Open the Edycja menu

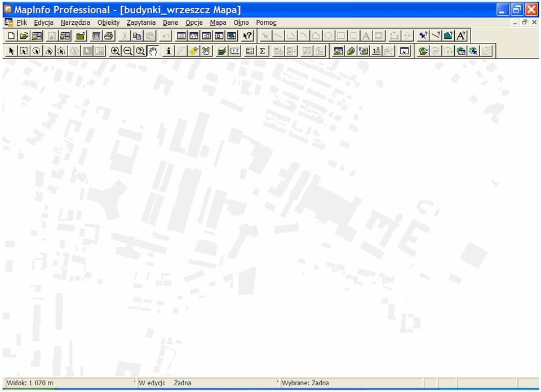click(43, 23)
